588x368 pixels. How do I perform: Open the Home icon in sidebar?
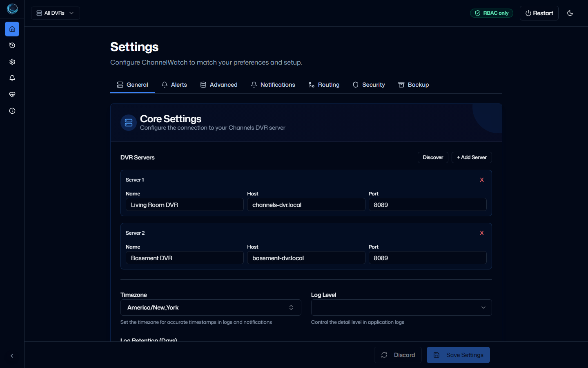(12, 29)
